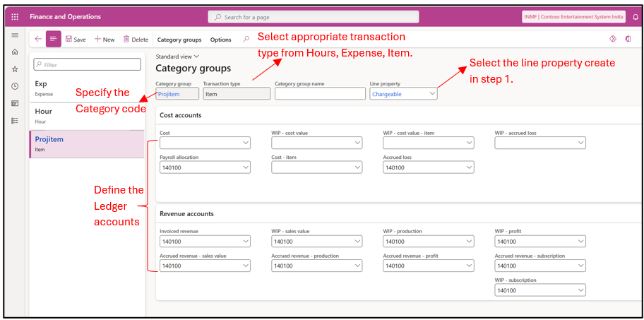Open Recent clock icon in sidebar

(x=15, y=86)
